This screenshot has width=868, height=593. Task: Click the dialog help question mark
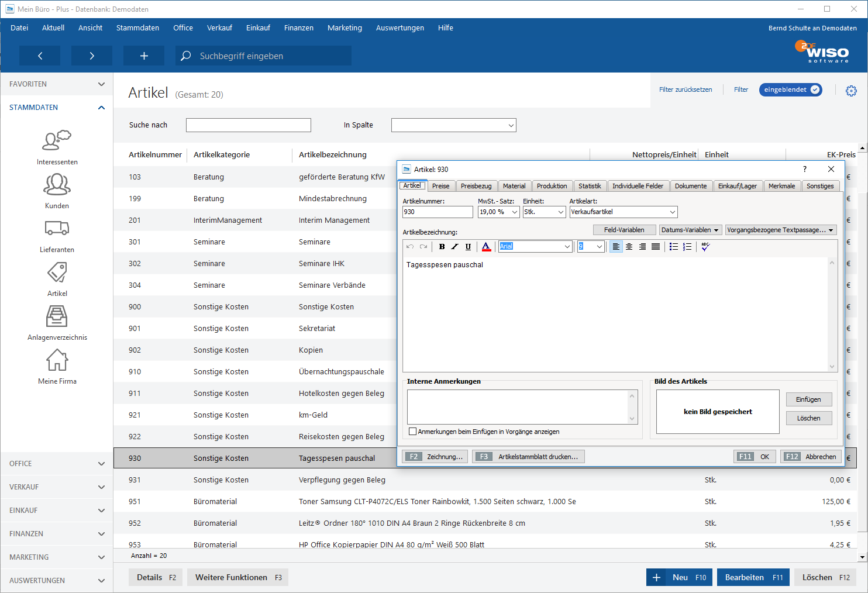tap(805, 169)
